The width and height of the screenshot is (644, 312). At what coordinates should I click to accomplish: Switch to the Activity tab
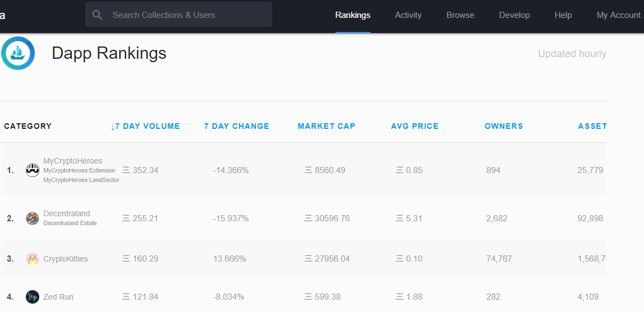408,15
